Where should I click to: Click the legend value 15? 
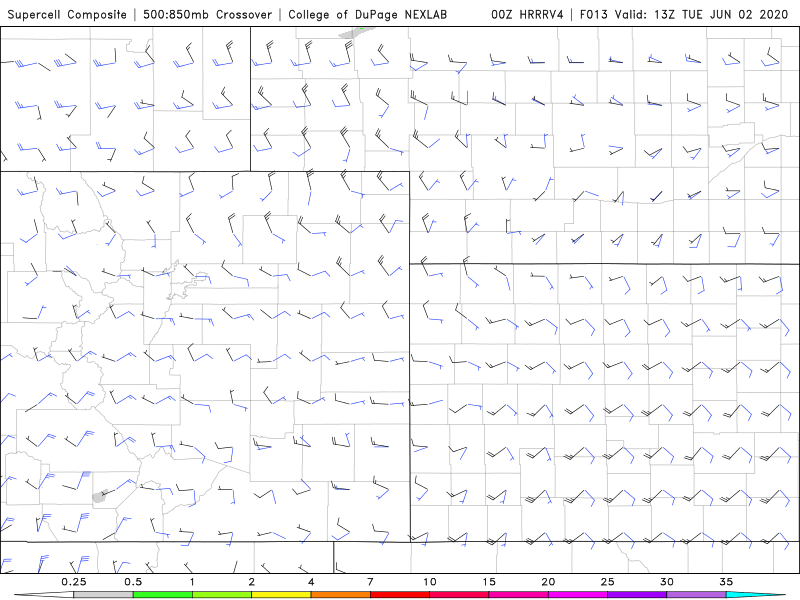[x=489, y=582]
